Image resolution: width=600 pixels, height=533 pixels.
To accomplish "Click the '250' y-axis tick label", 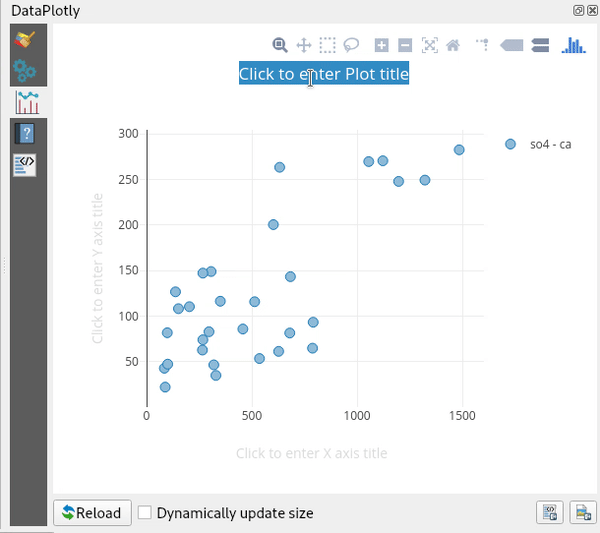I will point(128,179).
